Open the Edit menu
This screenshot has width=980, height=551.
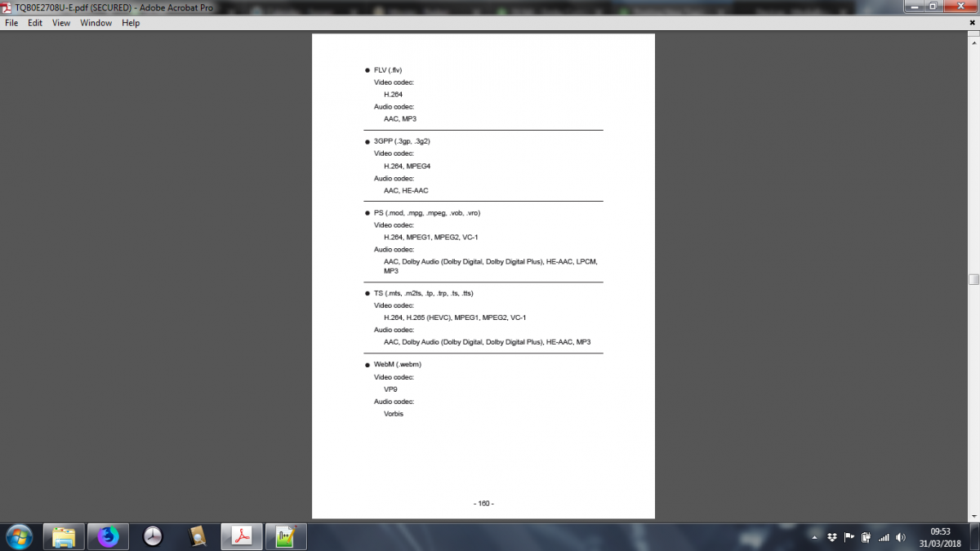coord(35,23)
